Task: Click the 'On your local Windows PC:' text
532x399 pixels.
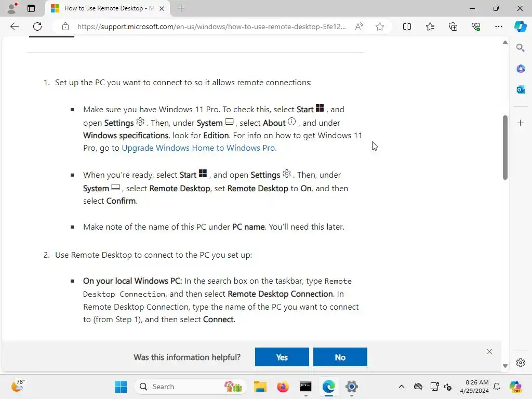Action: [132, 281]
